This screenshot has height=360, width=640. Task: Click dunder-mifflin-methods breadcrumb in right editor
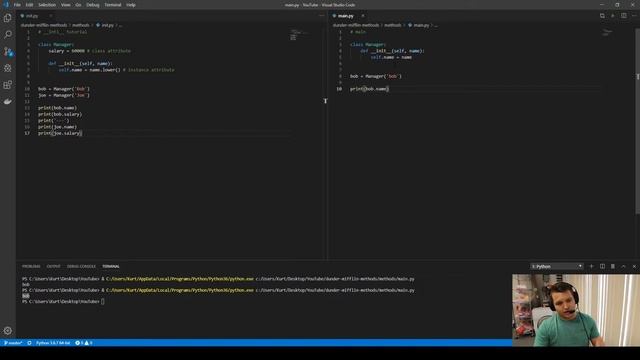[x=356, y=25]
